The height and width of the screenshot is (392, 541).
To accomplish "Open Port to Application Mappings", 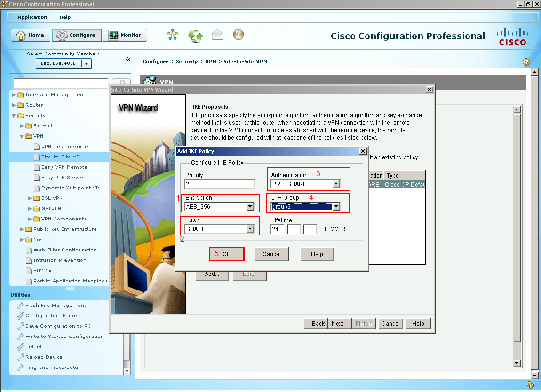I will 71,281.
